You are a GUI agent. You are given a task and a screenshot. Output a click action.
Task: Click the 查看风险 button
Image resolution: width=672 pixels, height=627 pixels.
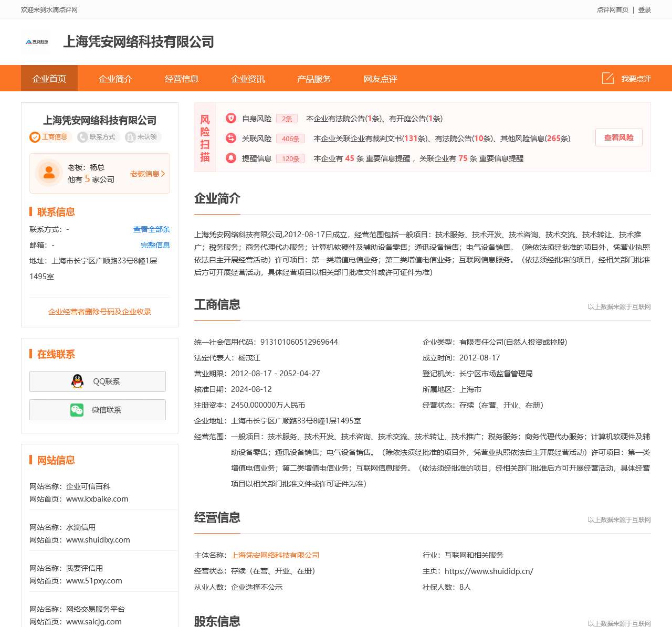coord(619,137)
